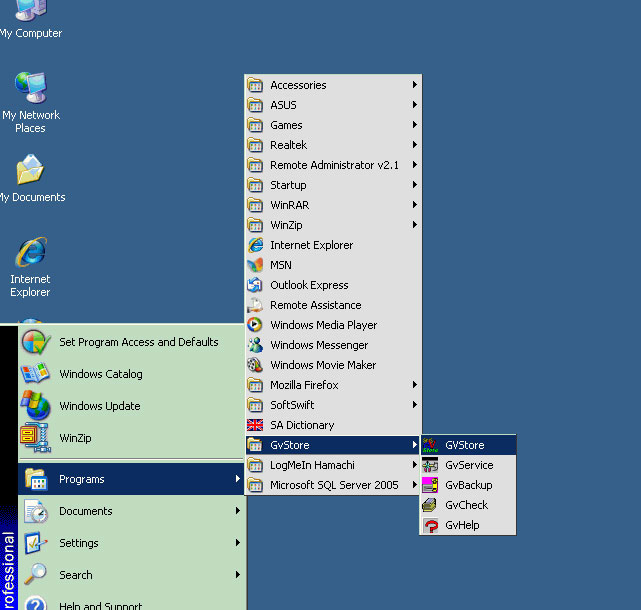Expand the WinRAR submenu arrow
641x610 pixels.
415,205
